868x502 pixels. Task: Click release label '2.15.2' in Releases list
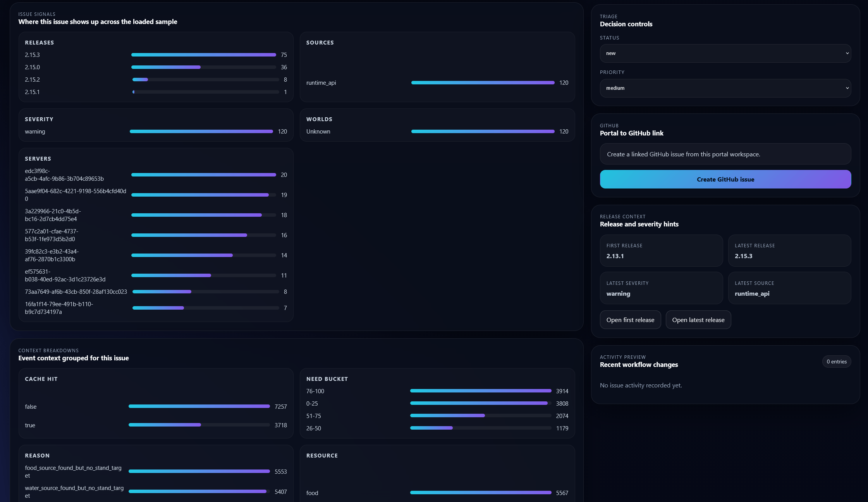(32, 80)
